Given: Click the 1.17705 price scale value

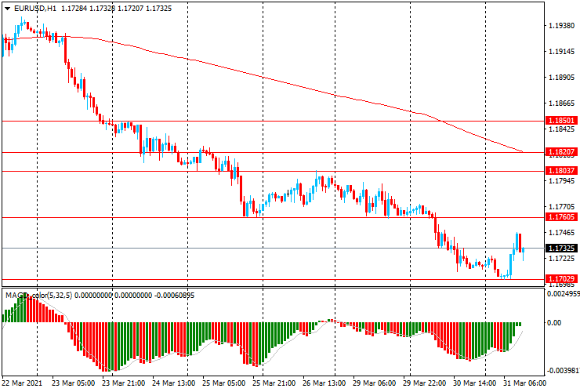Looking at the screenshot, I should click(561, 207).
